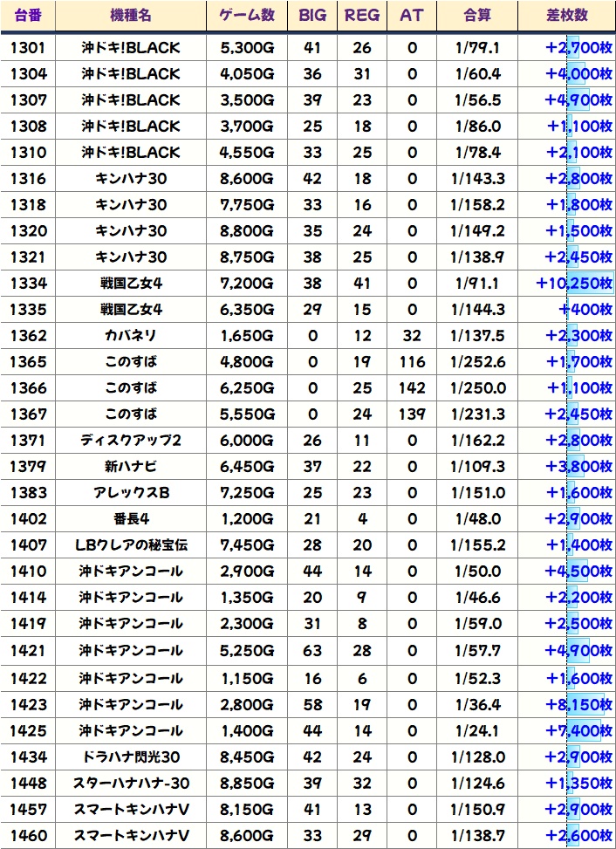Sort by the ゲーム数 column header
This screenshot has width=616, height=849.
[246, 16]
